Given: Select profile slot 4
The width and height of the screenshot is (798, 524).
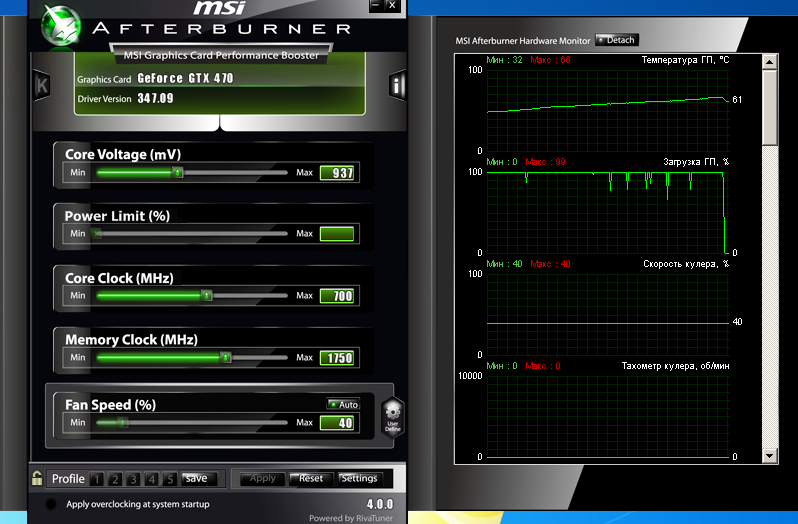Looking at the screenshot, I should click(x=152, y=479).
